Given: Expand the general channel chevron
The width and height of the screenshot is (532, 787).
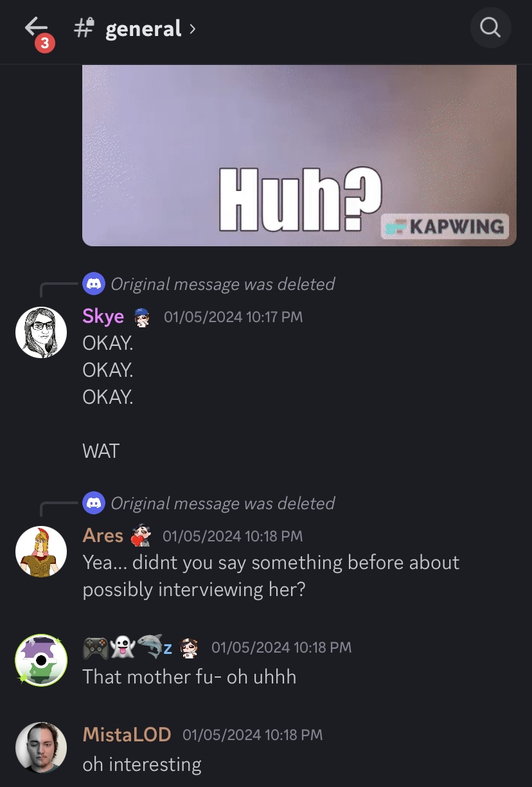Looking at the screenshot, I should 192,28.
